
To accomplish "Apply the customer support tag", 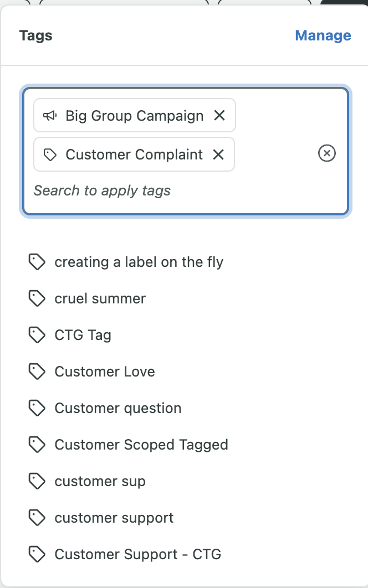I will 184,518.
